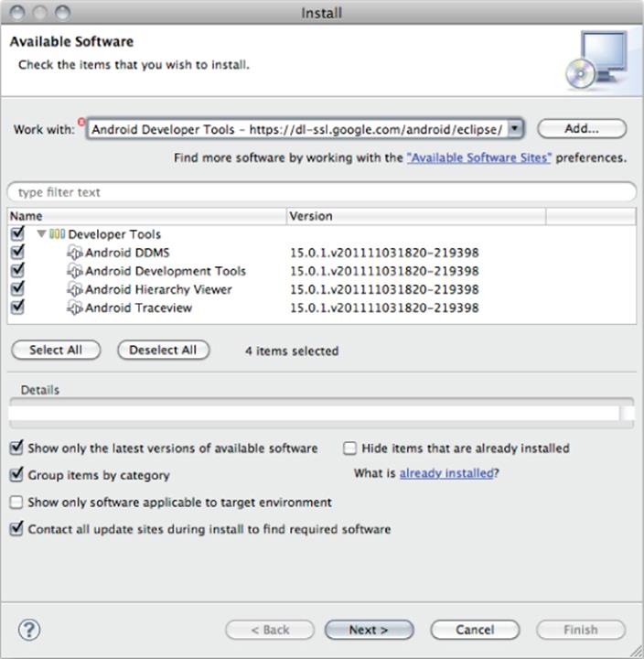Uncheck the Android Development Tools checkbox
This screenshot has width=644, height=659.
[17, 270]
